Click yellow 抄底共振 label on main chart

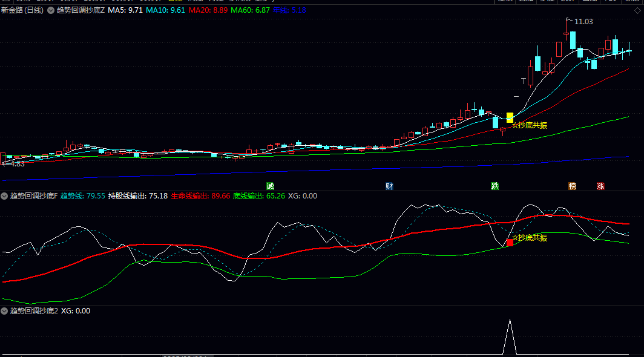click(x=530, y=125)
